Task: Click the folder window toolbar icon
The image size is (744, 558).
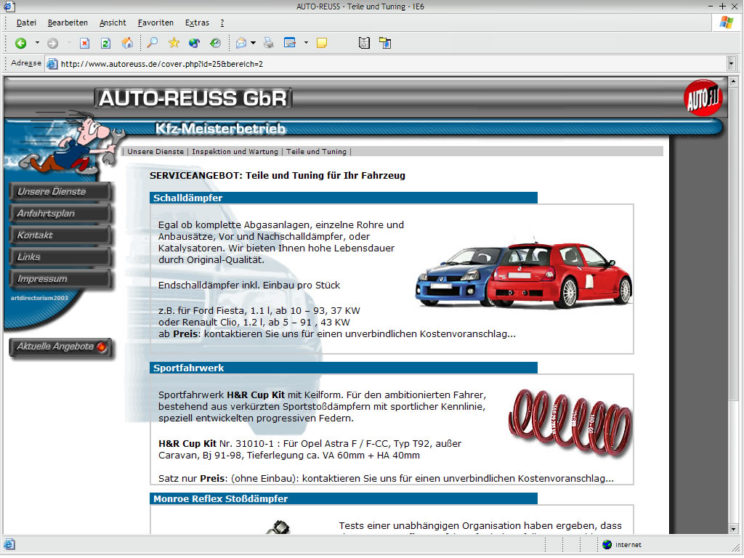Action: point(385,43)
